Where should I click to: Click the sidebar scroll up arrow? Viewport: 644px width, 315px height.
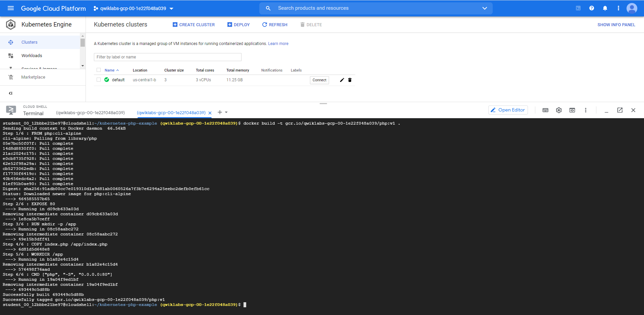(83, 36)
